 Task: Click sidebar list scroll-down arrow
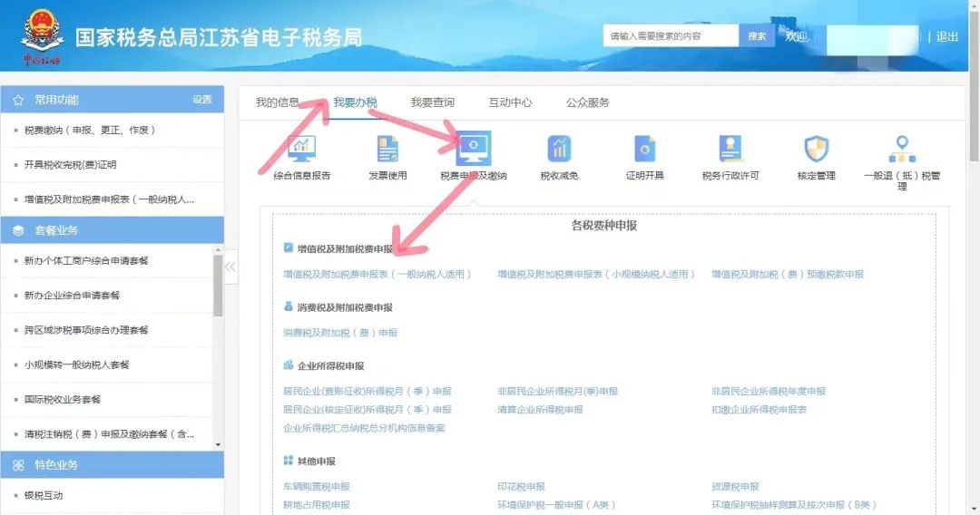pyautogui.click(x=218, y=444)
